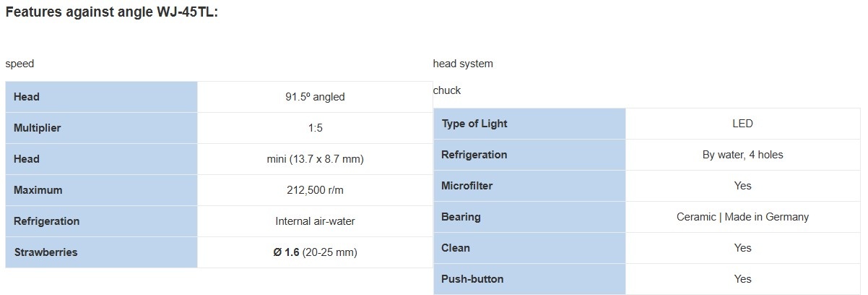
Task: Select the "1:5" multiplier value
Action: (x=315, y=128)
